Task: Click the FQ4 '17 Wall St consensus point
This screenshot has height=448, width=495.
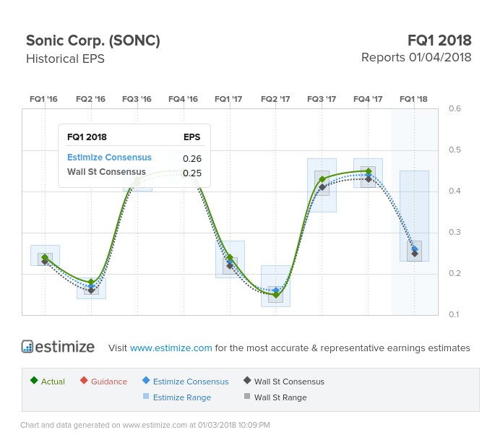Action: 369,179
